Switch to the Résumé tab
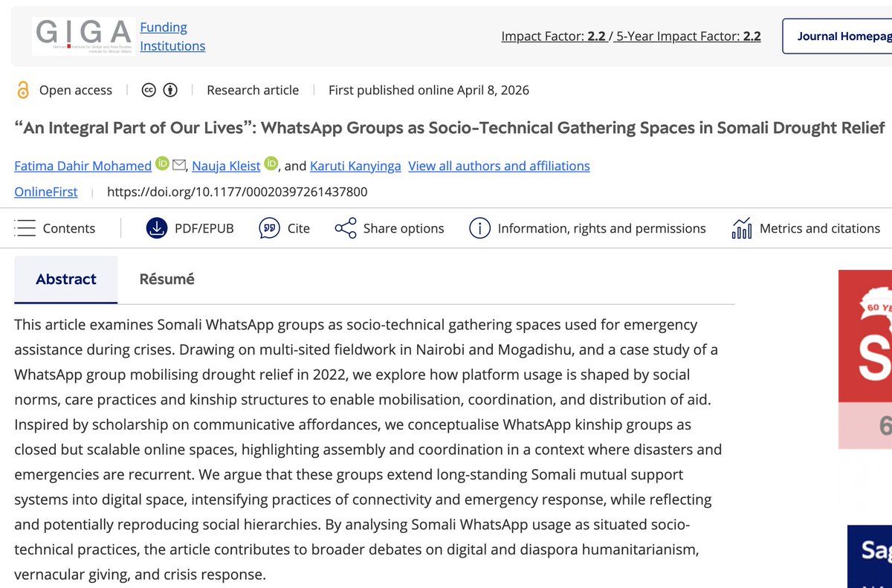The width and height of the screenshot is (892, 588). coord(167,280)
